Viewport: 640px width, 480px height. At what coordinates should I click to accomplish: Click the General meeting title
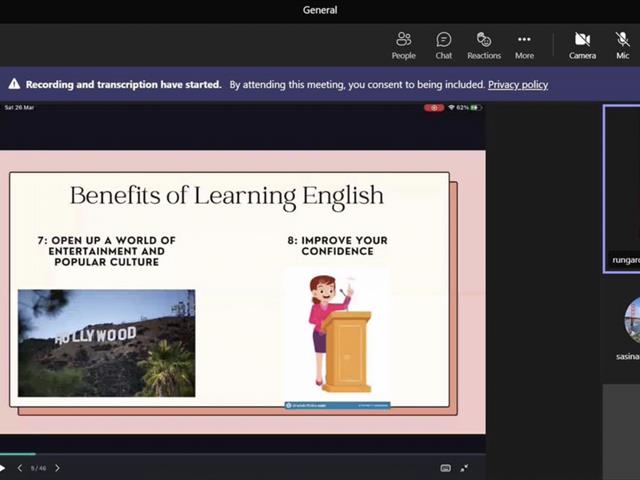[x=320, y=10]
